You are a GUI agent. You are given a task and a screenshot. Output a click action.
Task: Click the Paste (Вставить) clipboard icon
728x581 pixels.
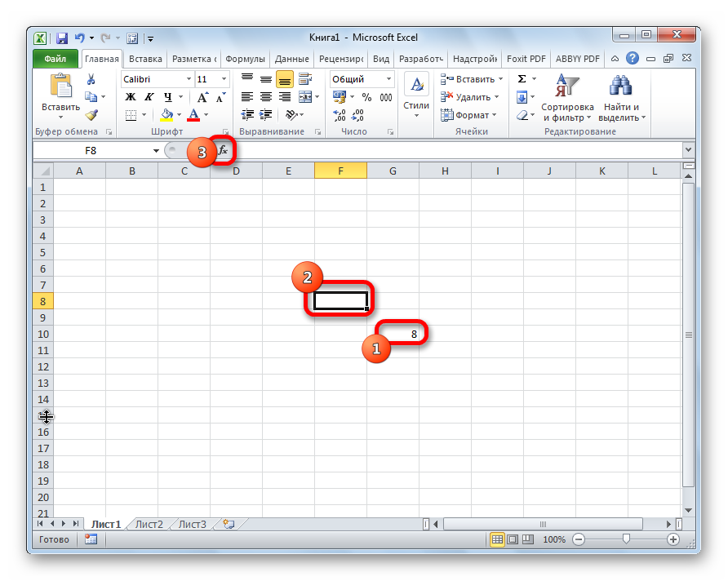click(x=61, y=86)
